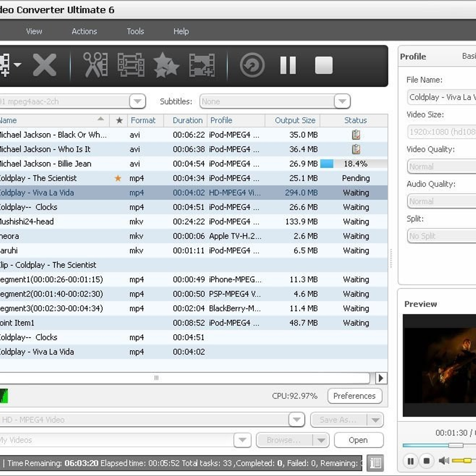Select the Clip - Coldplay - The Scientist group row
Screen dimensions: 476x476
pos(194,265)
